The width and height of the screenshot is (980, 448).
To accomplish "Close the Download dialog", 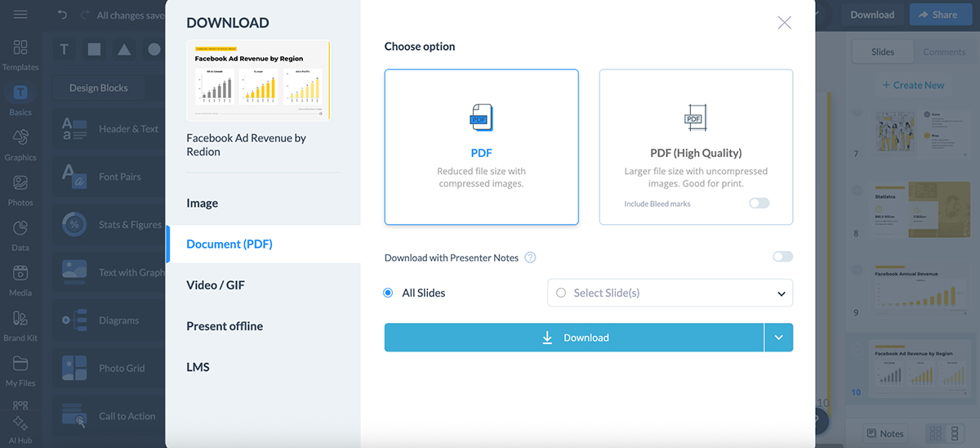I will (784, 23).
